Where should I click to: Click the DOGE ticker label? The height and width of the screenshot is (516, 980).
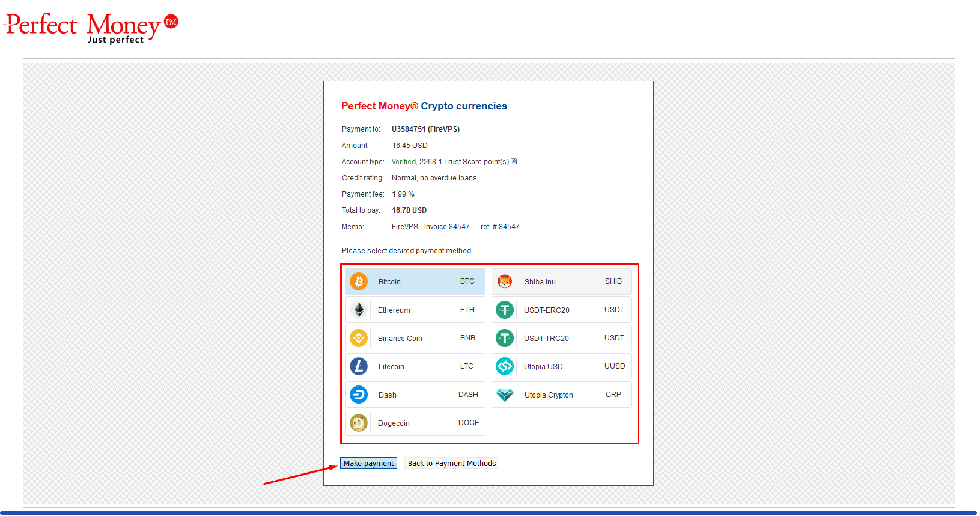coord(469,423)
